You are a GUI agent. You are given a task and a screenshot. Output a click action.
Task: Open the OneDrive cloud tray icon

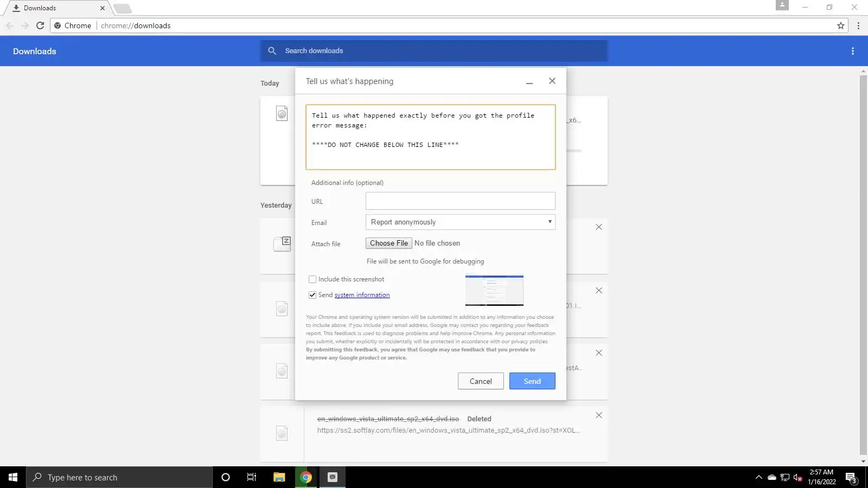click(771, 478)
